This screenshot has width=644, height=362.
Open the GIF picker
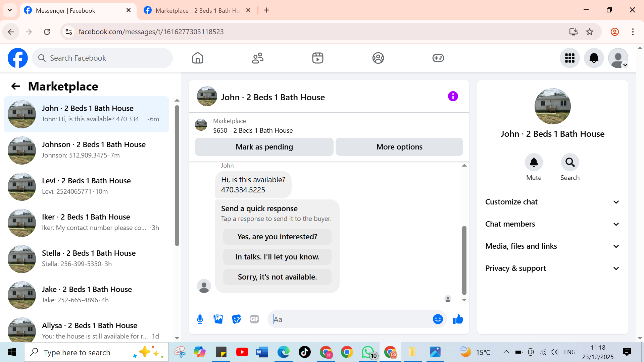pyautogui.click(x=254, y=319)
